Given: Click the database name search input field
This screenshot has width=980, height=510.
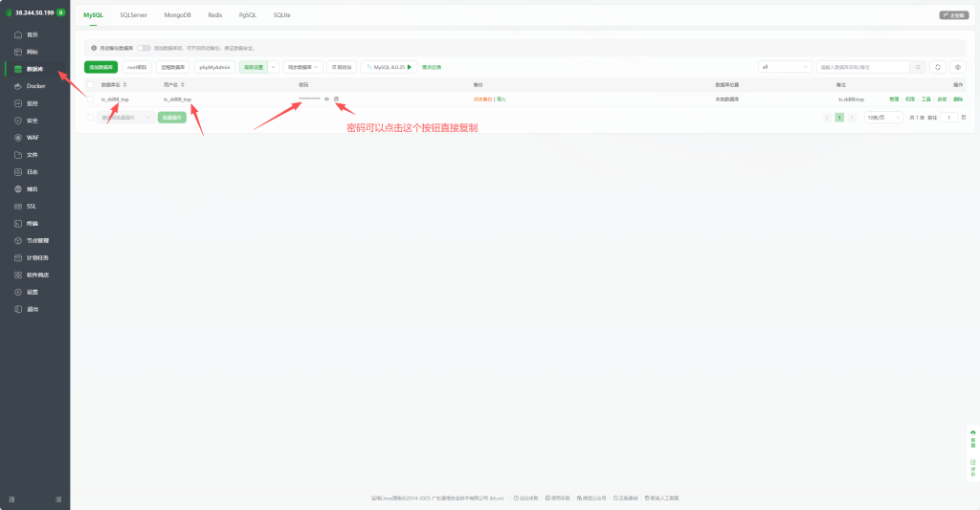Looking at the screenshot, I should point(863,67).
